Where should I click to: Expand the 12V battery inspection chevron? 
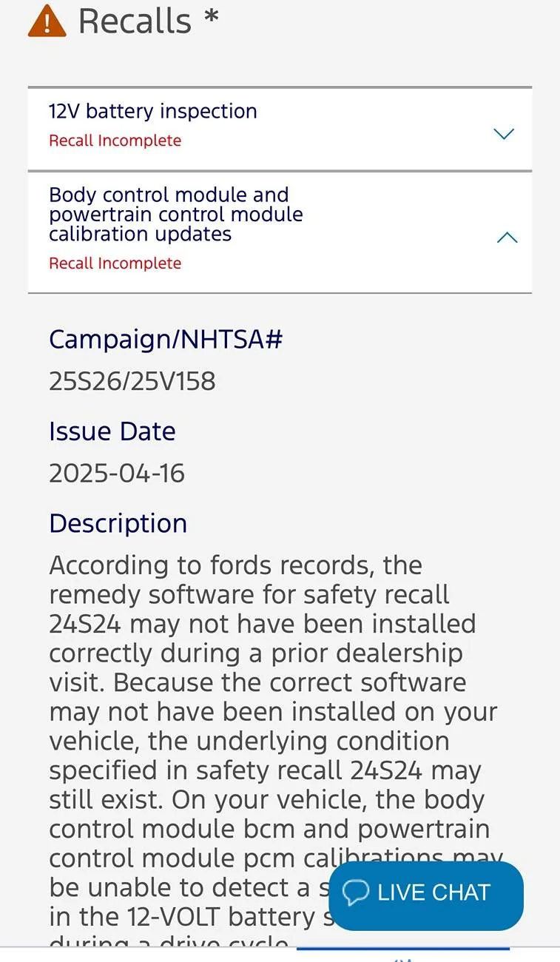point(504,134)
